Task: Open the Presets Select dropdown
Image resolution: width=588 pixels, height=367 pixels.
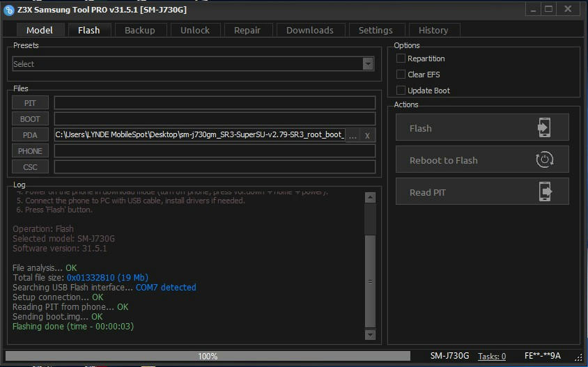Action: [193, 64]
